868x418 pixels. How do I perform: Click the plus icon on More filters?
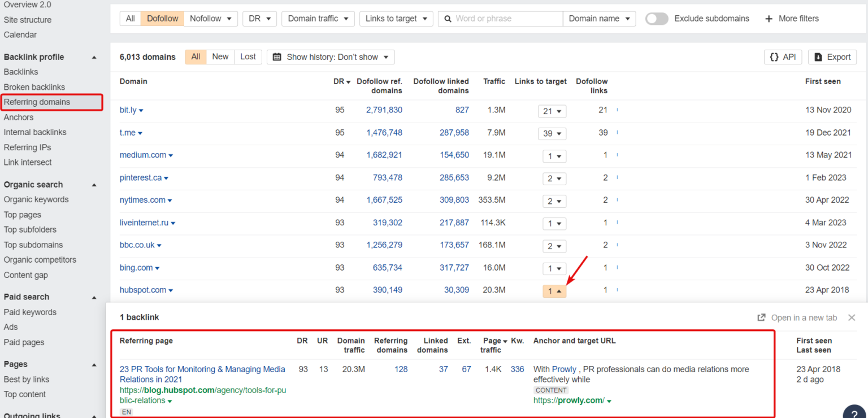(769, 19)
